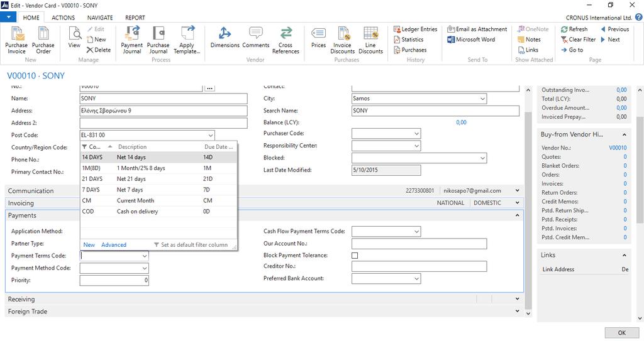Set as default filter column
This screenshot has height=341, width=644.
(191, 245)
